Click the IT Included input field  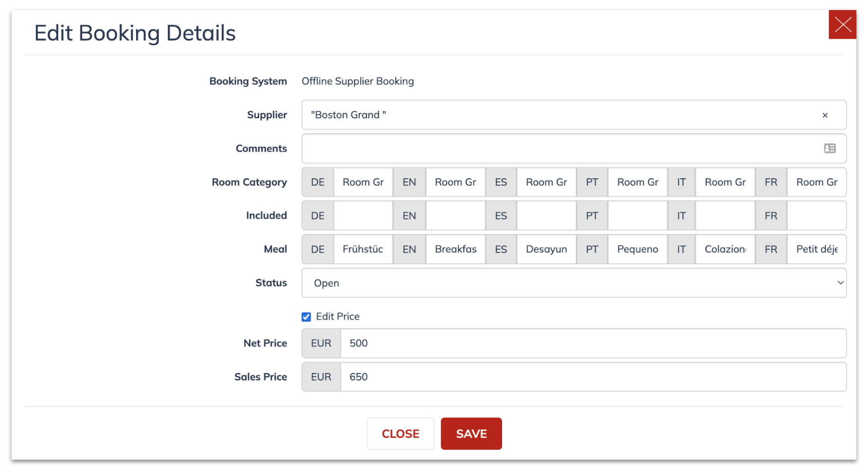[725, 216]
